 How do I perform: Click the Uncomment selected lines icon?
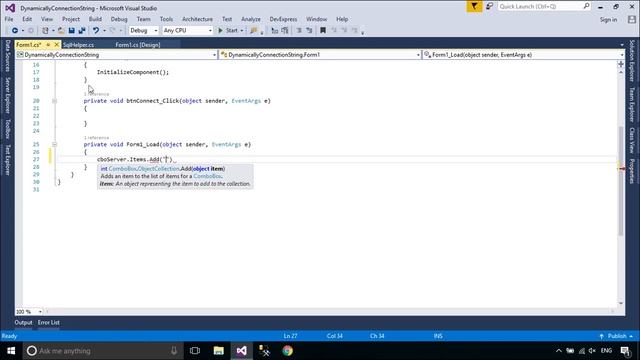[285, 31]
